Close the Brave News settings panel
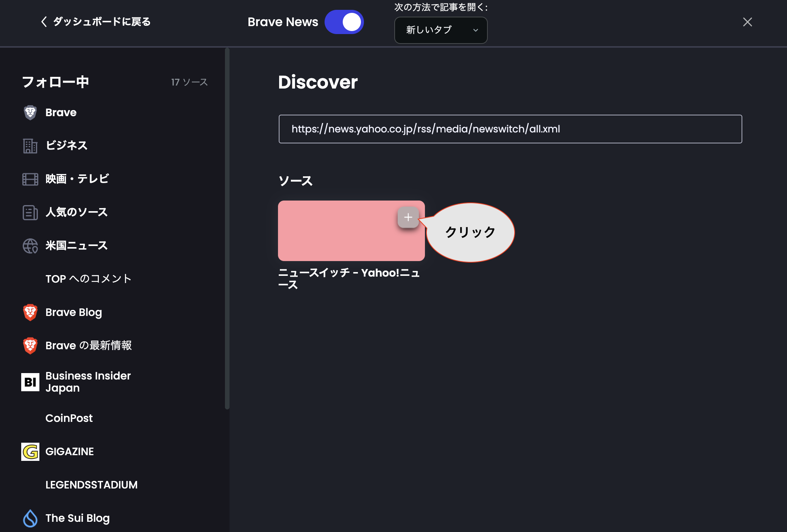Screen dimensions: 787x532 pos(747,22)
